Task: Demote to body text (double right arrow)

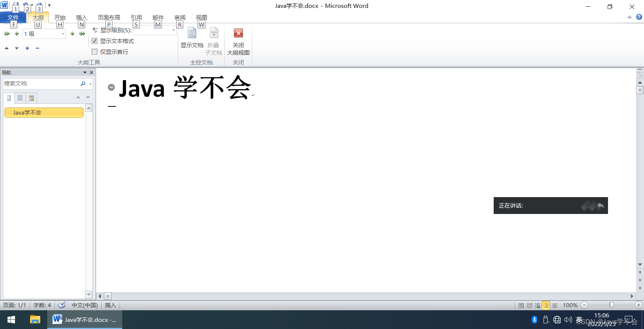Action: (82, 34)
